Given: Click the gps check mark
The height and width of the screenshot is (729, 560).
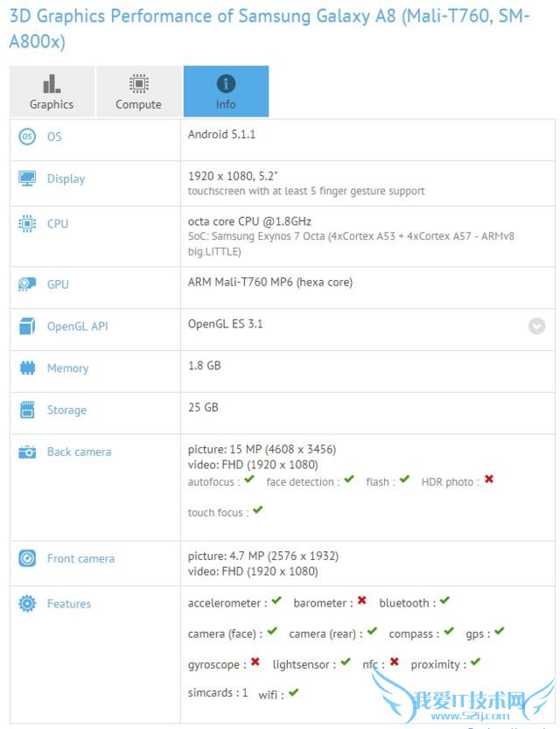Looking at the screenshot, I should [x=499, y=631].
